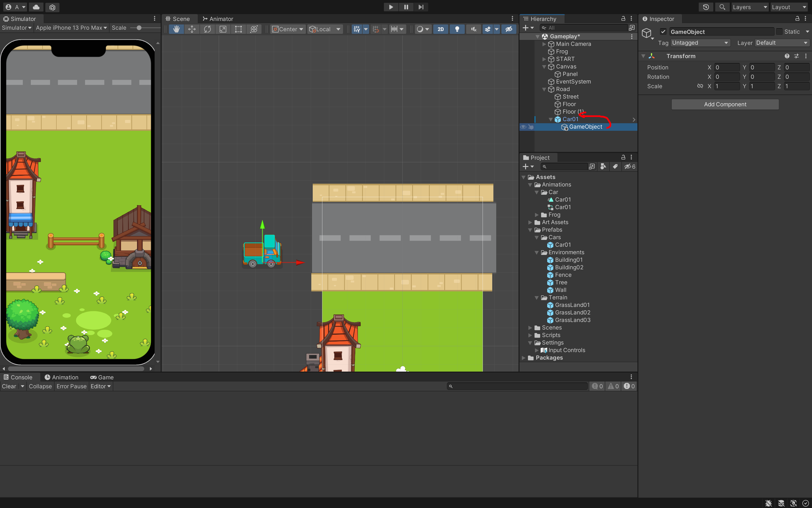
Task: Click the Project search-by-type icon
Action: coord(603,166)
